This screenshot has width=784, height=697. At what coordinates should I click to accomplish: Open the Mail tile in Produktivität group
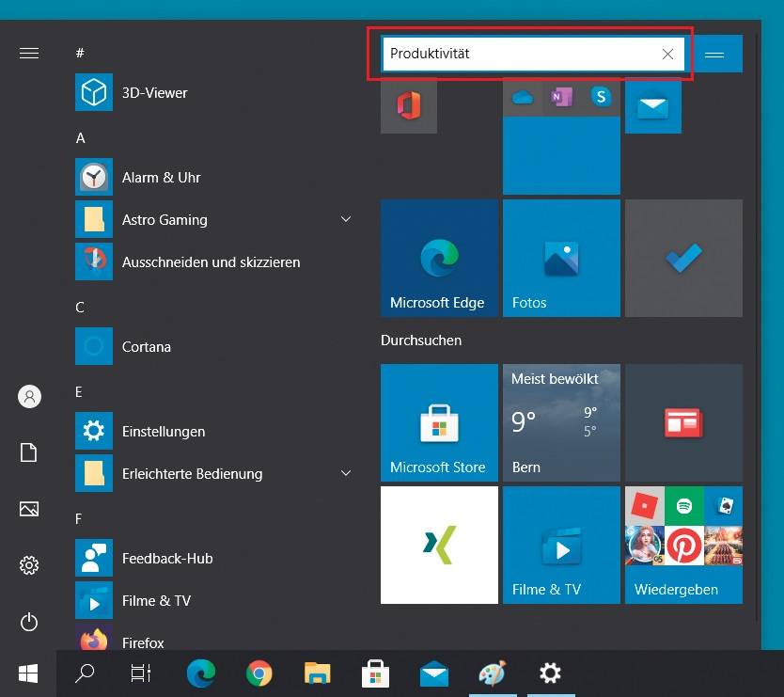pos(653,105)
